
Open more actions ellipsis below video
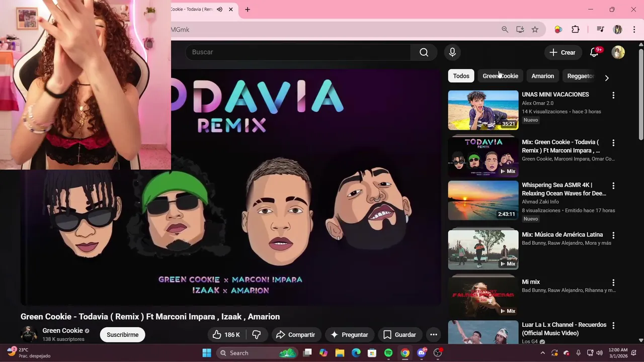click(433, 335)
